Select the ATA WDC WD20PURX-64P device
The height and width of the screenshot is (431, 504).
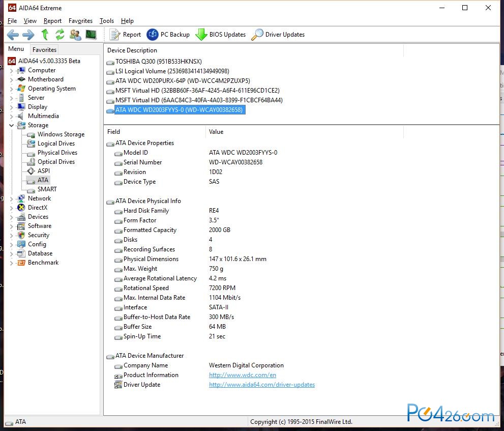[183, 81]
